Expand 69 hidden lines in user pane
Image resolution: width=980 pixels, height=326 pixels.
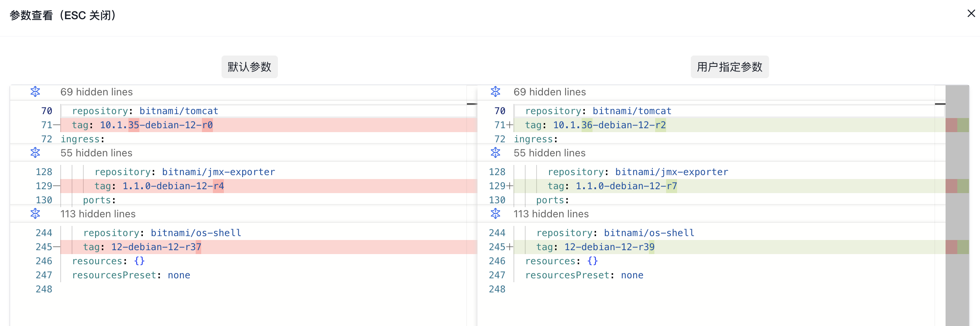click(x=495, y=92)
